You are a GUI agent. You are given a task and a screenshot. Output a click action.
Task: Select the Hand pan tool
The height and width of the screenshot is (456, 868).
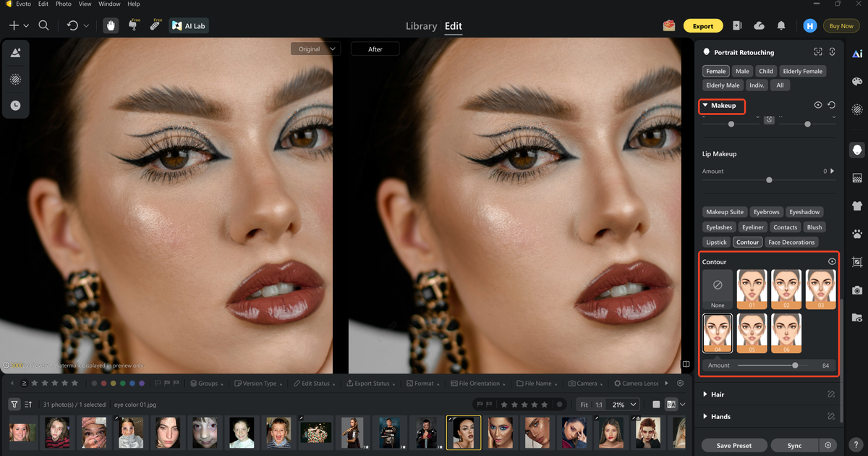[x=111, y=25]
